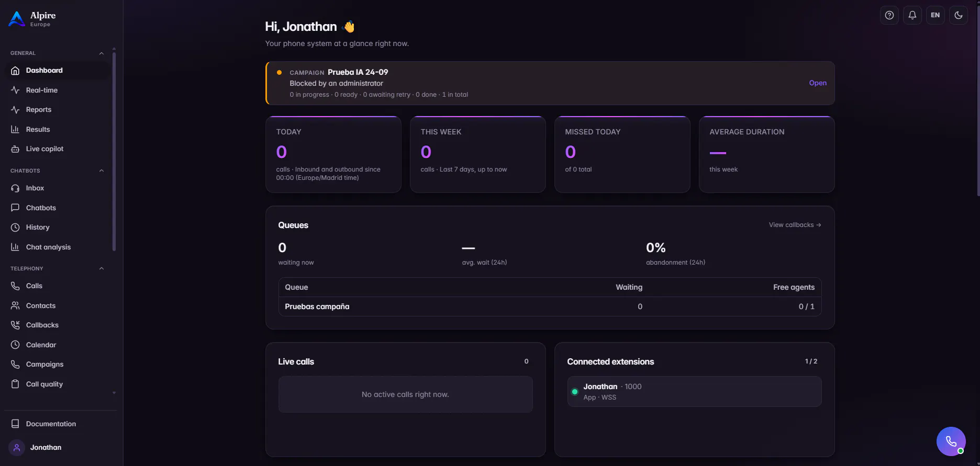The height and width of the screenshot is (466, 980).
Task: Click the Chat analysis chart icon
Action: [x=15, y=247]
